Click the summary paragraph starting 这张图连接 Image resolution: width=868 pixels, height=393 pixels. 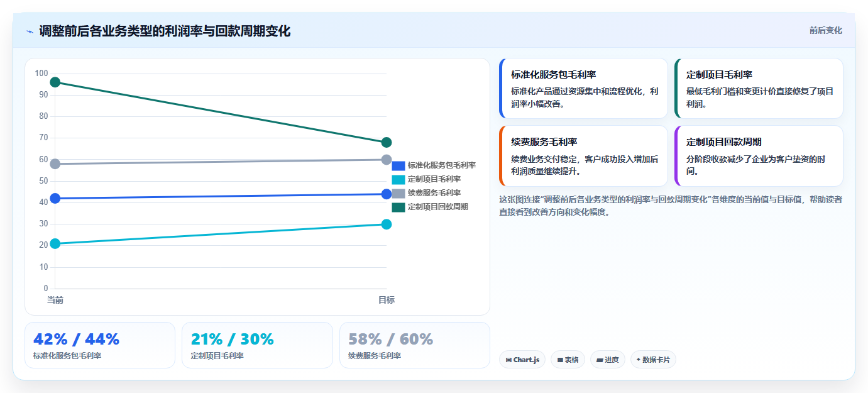(671, 206)
